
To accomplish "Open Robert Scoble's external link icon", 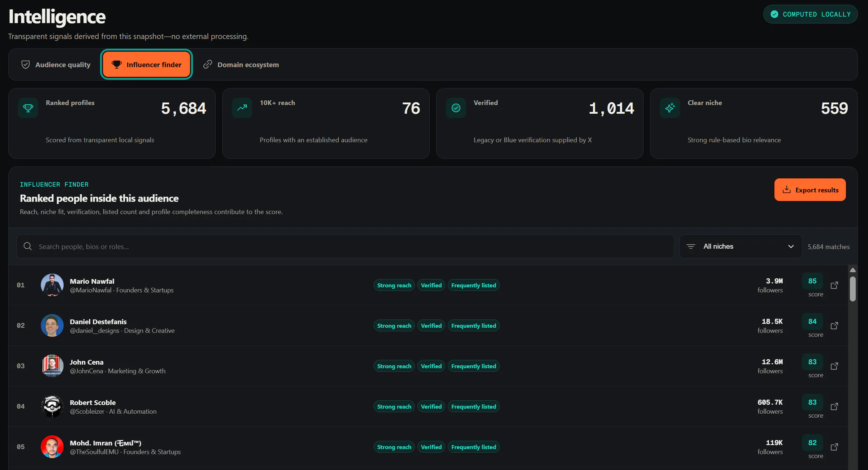I will 834,406.
